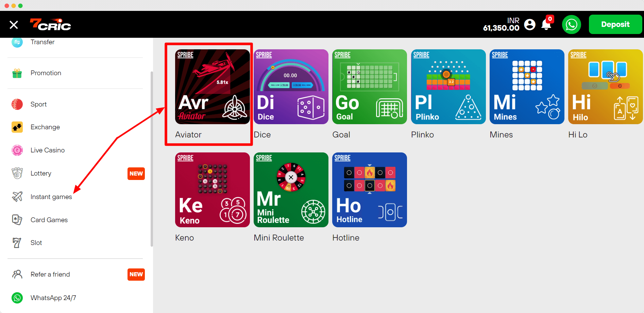The height and width of the screenshot is (313, 644).
Task: Click the 7Cric logo
Action: [50, 24]
